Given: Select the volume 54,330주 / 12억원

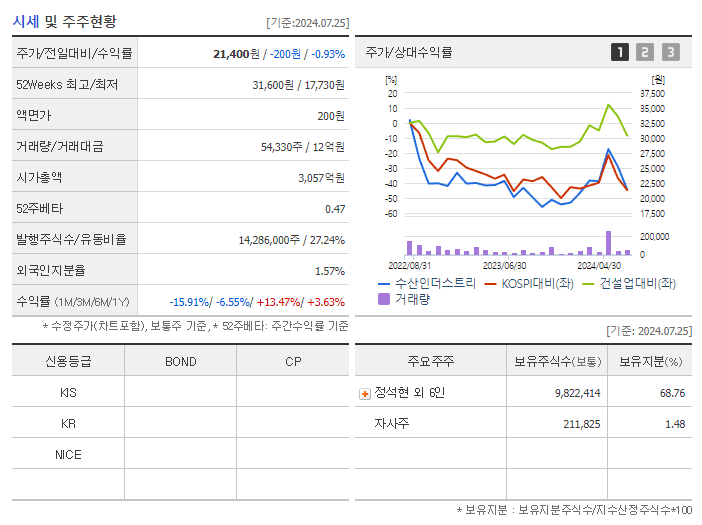Looking at the screenshot, I should [303, 147].
